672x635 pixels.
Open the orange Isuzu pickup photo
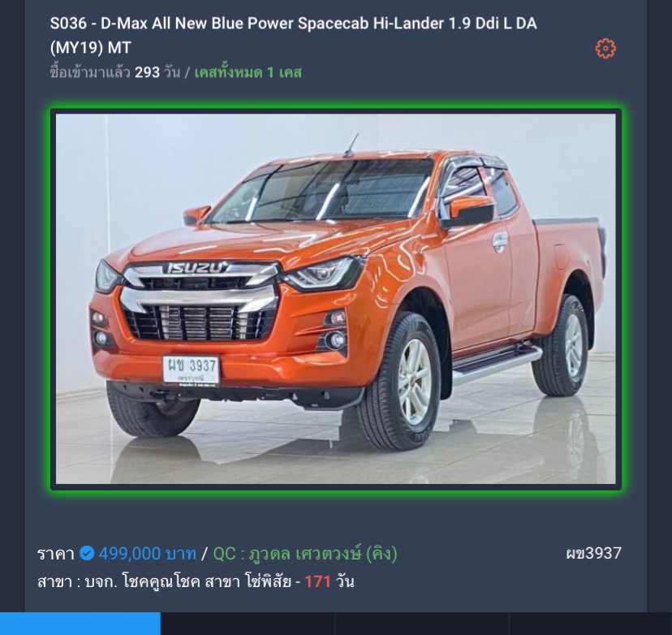(335, 299)
